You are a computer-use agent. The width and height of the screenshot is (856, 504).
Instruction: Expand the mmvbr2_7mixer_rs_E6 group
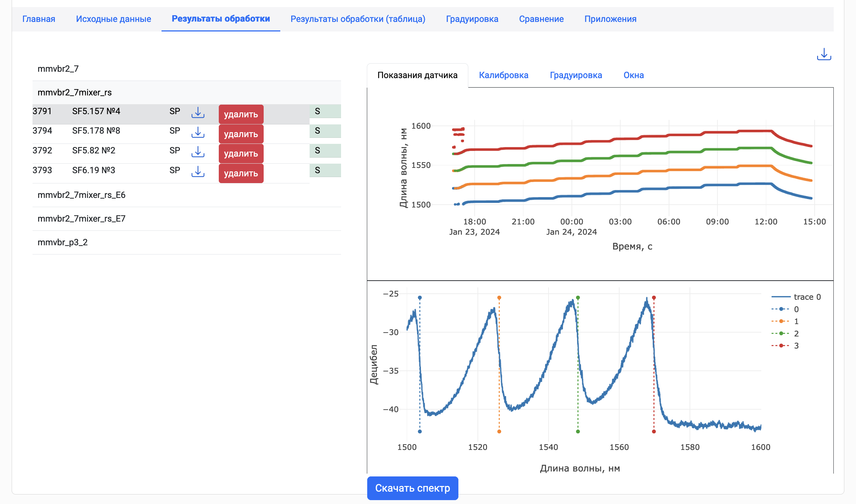187,195
